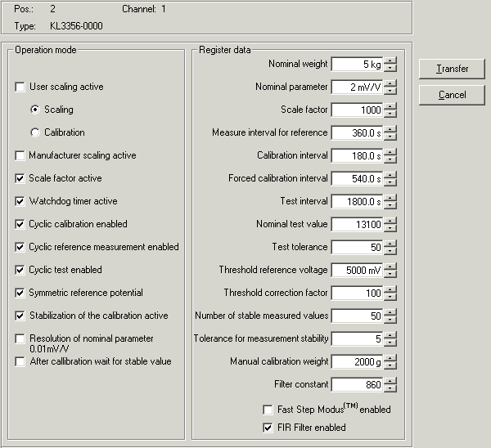Click the Scale factor field
Screen dimensions: 491x448
[357, 110]
